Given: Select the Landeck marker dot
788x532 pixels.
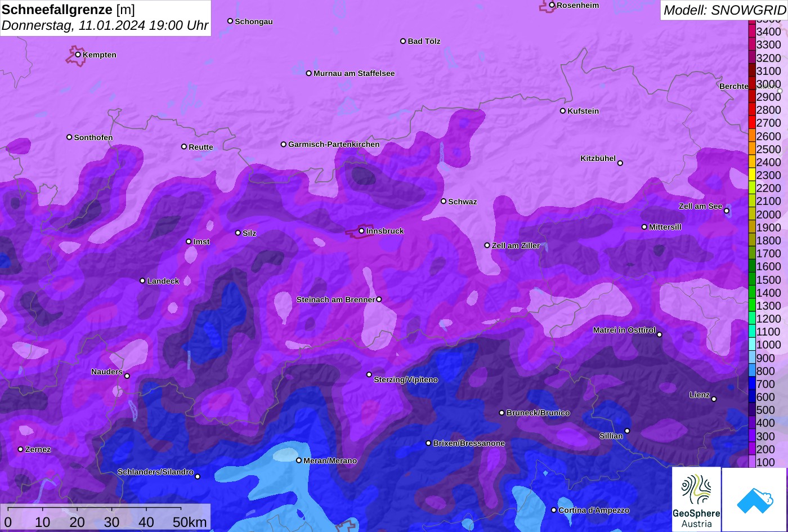Looking at the screenshot, I should pos(142,281).
